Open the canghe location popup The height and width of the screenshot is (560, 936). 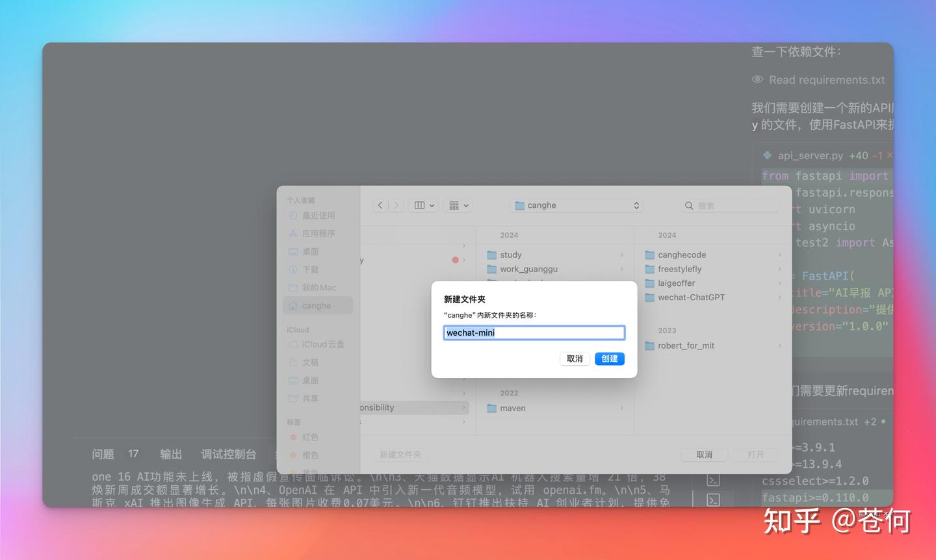click(x=577, y=205)
